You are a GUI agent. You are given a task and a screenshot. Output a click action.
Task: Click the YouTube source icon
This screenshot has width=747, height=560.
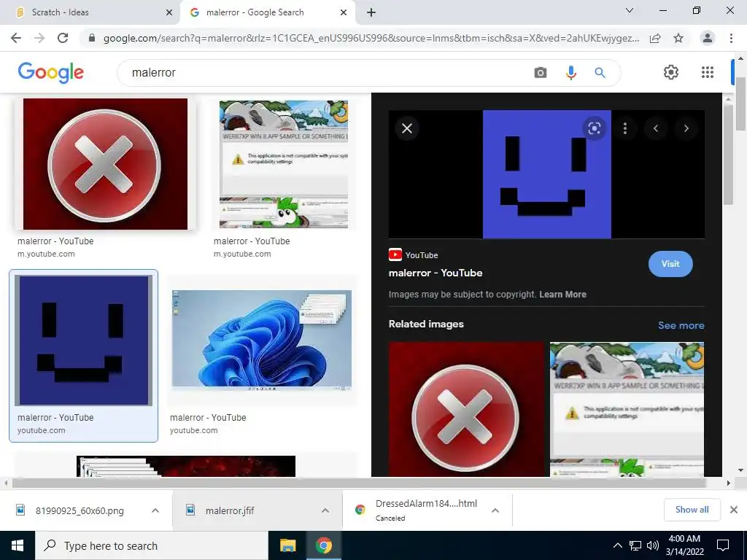pos(395,254)
